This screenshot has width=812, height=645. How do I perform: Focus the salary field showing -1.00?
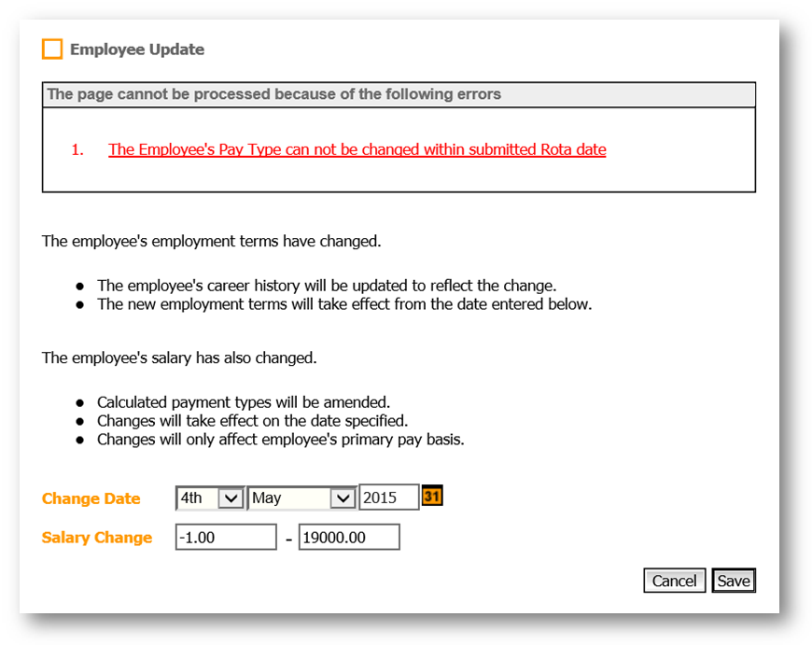[x=226, y=538]
